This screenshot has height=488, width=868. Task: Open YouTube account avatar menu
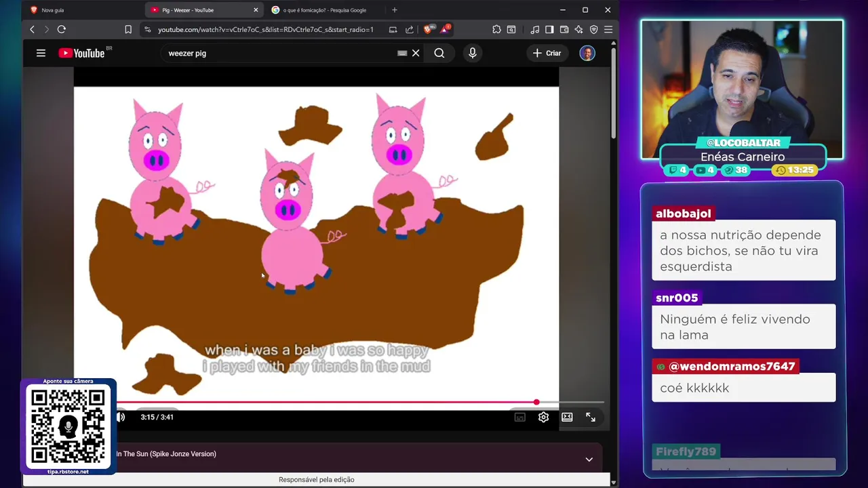(587, 53)
